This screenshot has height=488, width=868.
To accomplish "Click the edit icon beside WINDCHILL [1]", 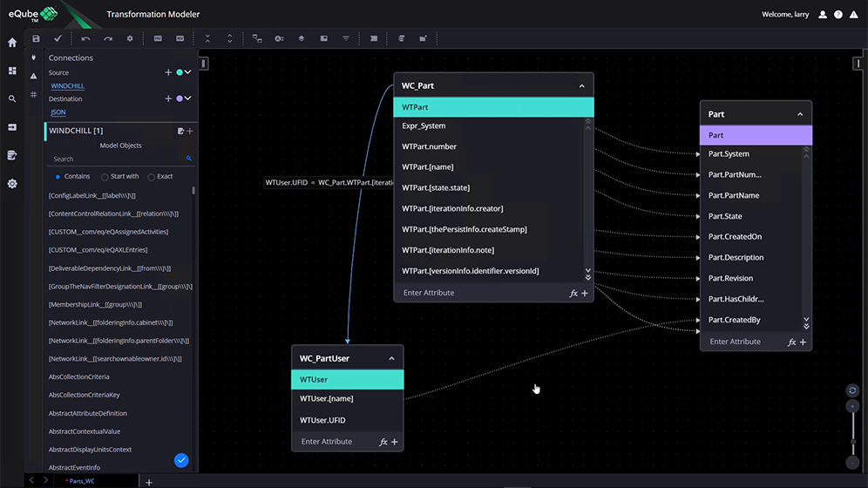I will [x=180, y=131].
